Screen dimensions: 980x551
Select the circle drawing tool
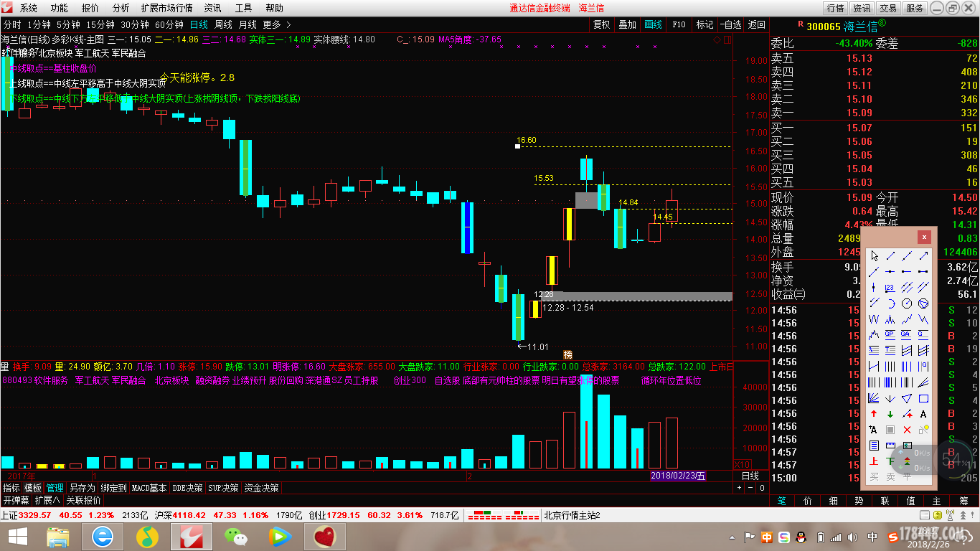coord(907,303)
